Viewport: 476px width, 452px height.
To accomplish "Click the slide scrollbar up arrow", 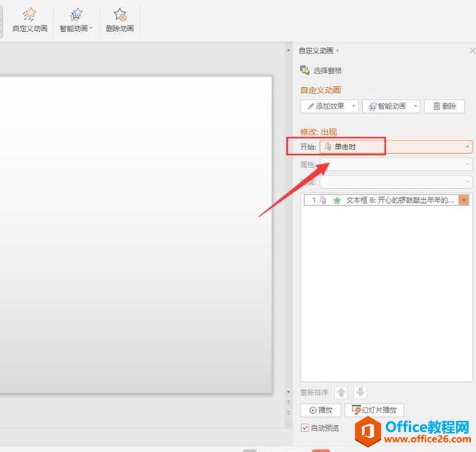I will click(289, 51).
